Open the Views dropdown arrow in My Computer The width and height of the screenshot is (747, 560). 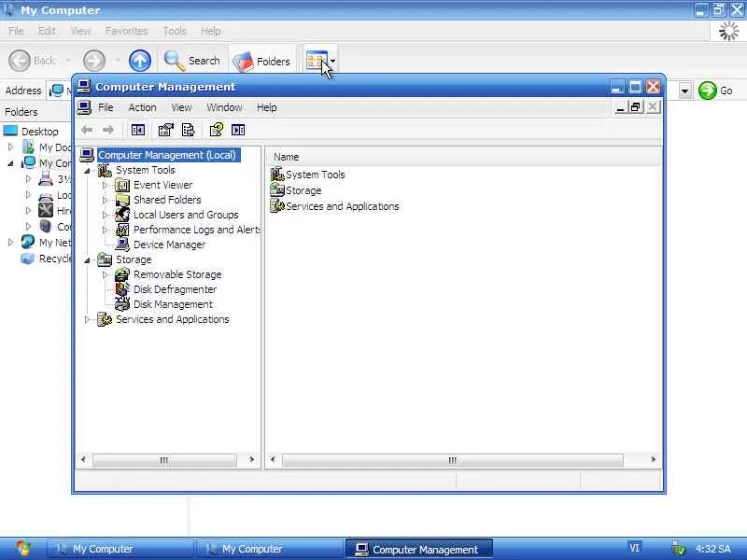tap(332, 61)
